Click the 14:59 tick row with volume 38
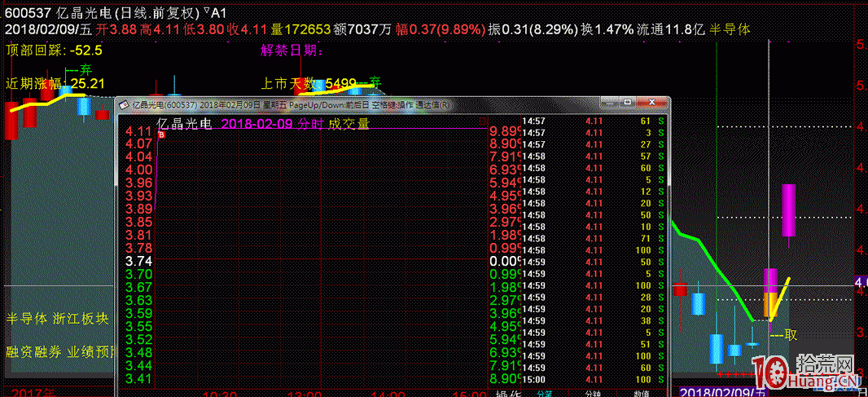The image size is (868, 397). [594, 320]
